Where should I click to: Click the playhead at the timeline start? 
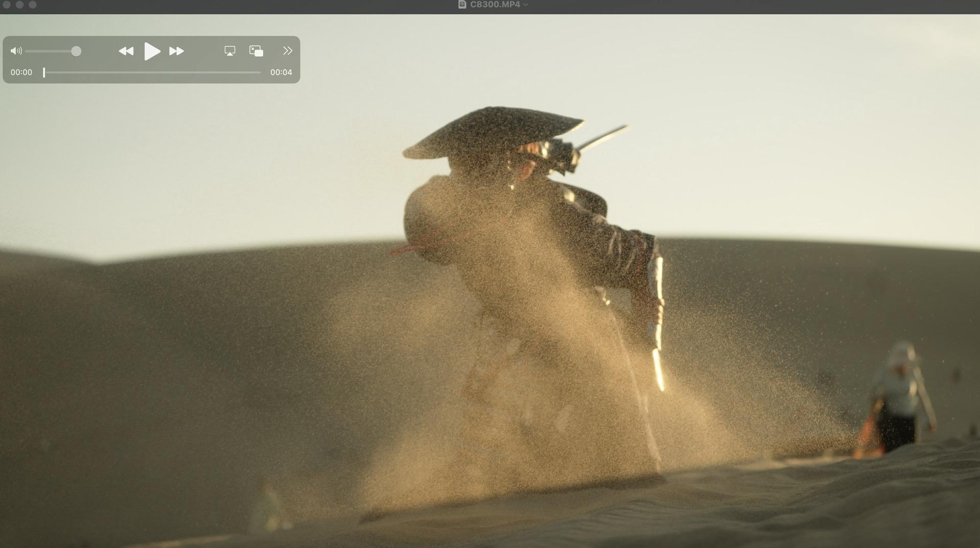coord(44,73)
